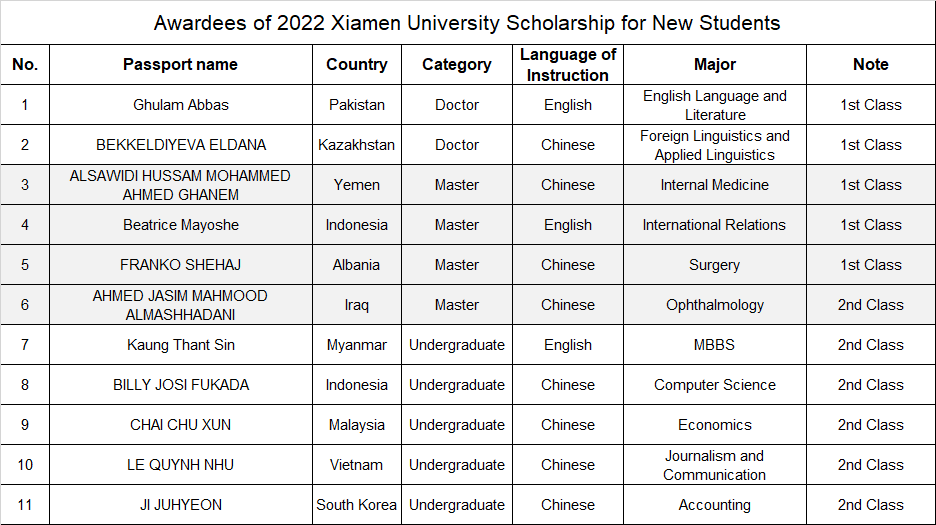936x525 pixels.
Task: Click the "Country" column header
Action: (x=356, y=64)
